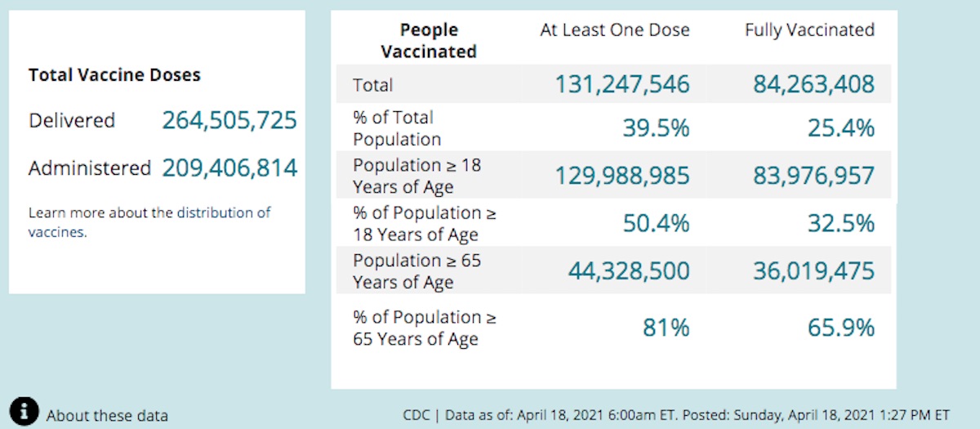The image size is (980, 429).
Task: Select the Fully Vaccinated column header
Action: (809, 30)
